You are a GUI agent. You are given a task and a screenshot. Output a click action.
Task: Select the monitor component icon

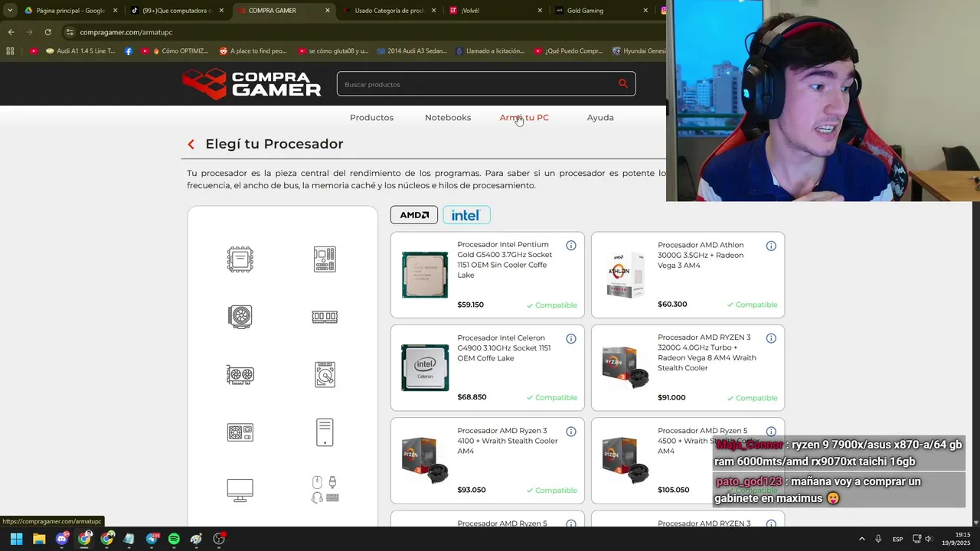[x=240, y=490]
